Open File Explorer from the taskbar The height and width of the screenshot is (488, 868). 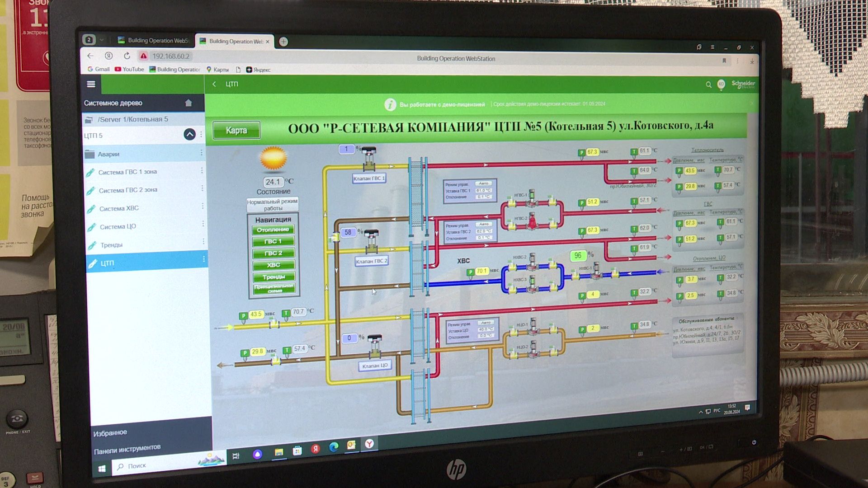coord(279,452)
